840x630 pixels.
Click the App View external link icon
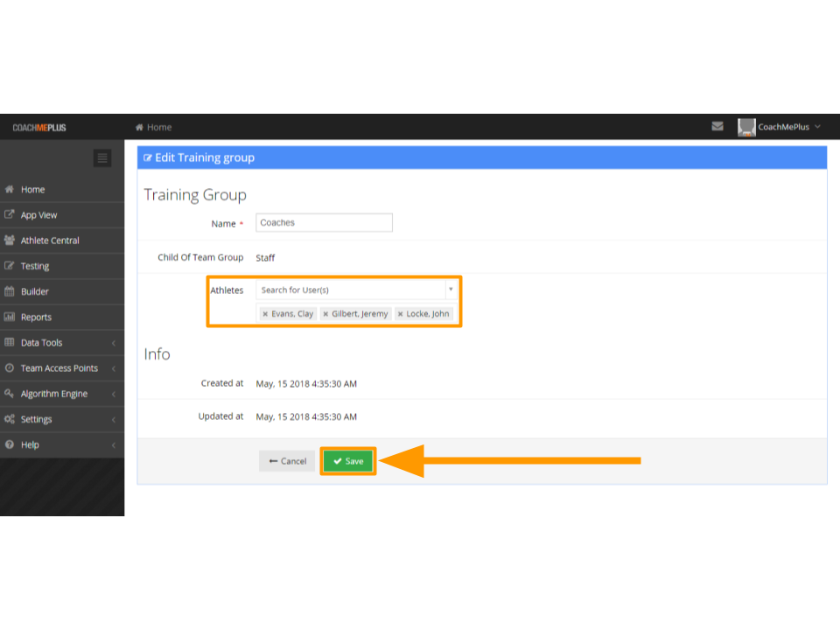[x=9, y=214]
